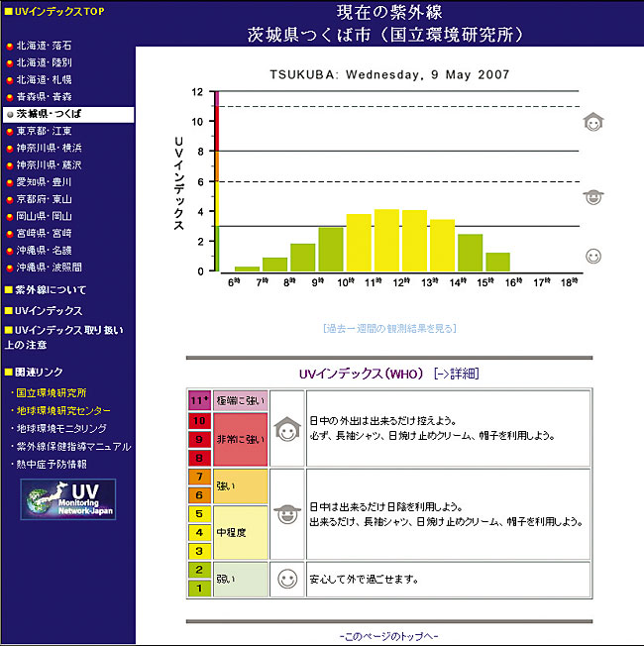This screenshot has height=646, width=644.
Task: Click the smiley face icon in the WHO table
Action: 287,579
